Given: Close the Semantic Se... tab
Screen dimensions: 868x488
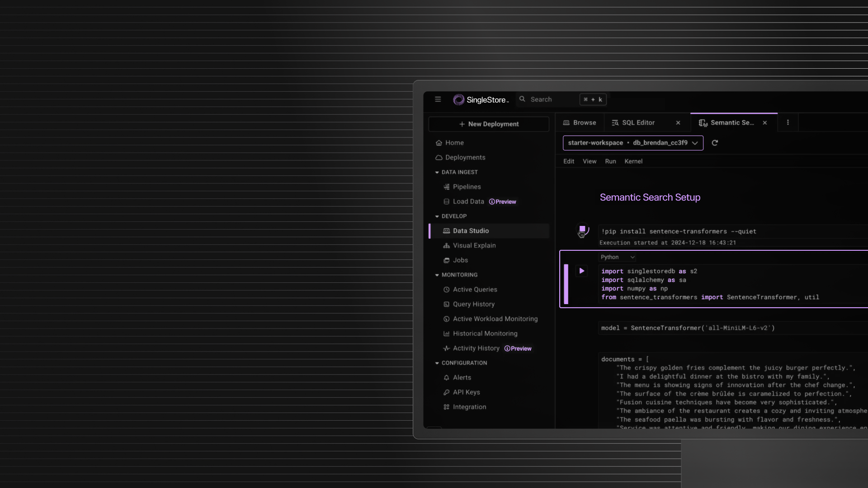Looking at the screenshot, I should [765, 123].
